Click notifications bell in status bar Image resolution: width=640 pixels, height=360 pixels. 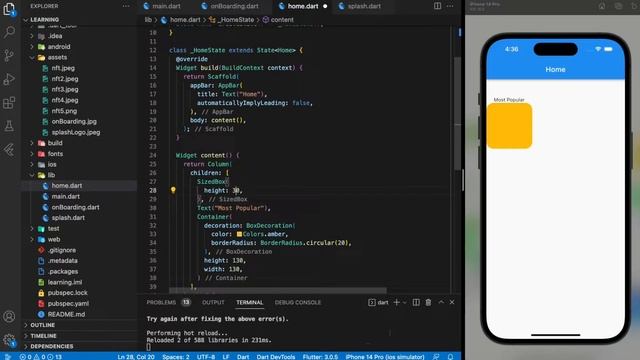pos(450,357)
